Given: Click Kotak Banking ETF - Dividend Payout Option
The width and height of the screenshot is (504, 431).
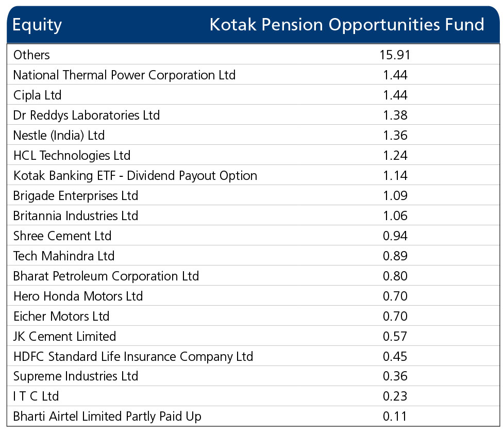Looking at the screenshot, I should pyautogui.click(x=135, y=176).
